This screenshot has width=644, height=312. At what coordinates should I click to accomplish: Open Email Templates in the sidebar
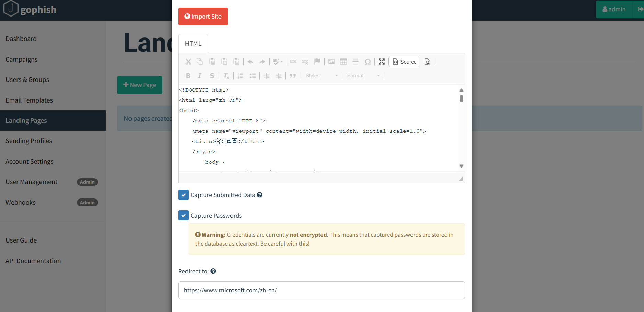(29, 100)
